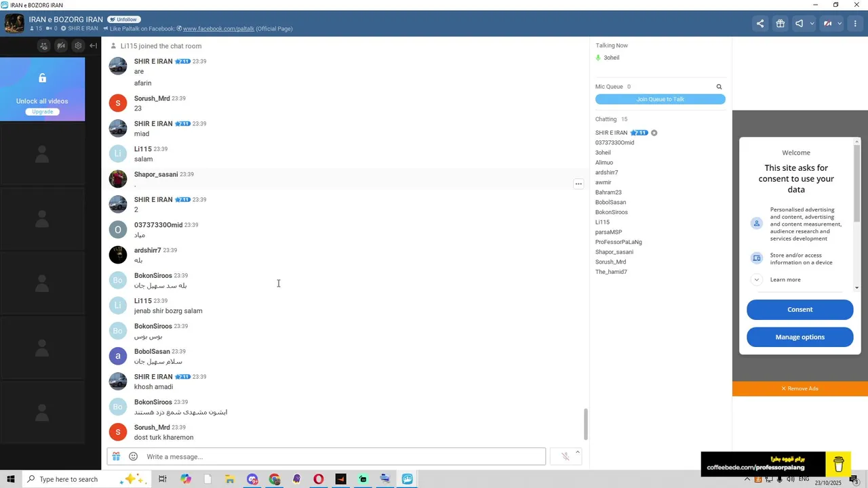The width and height of the screenshot is (868, 488).
Task: Open the video panel settings gear
Action: coord(78,46)
